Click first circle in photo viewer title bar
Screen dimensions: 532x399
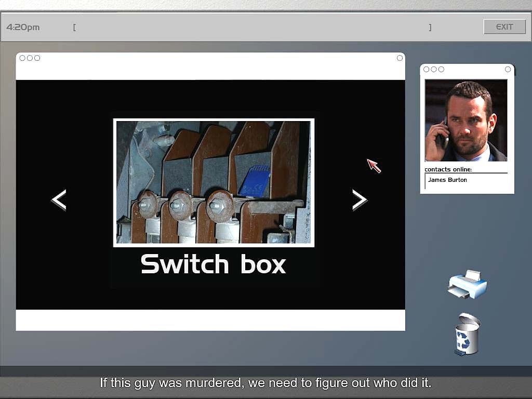[x=22, y=58]
